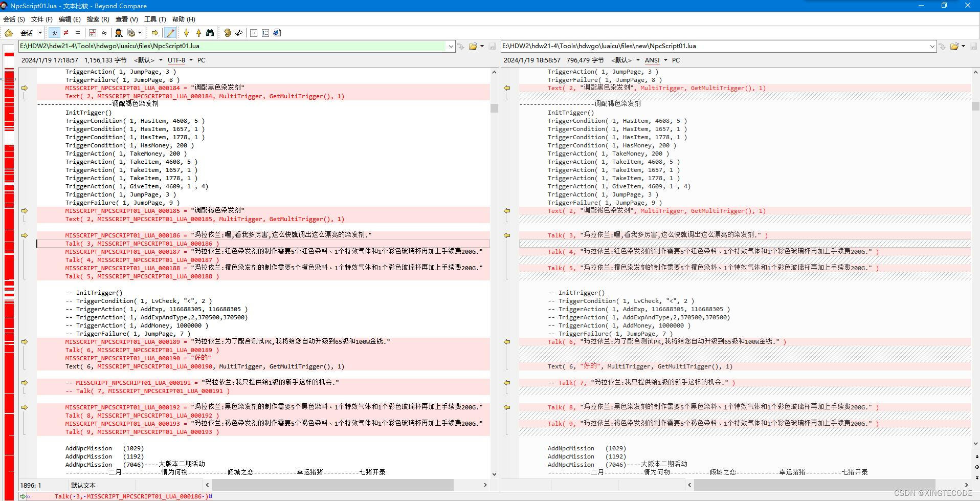Reload files with the refresh icon
980x501 pixels.
coord(239,33)
